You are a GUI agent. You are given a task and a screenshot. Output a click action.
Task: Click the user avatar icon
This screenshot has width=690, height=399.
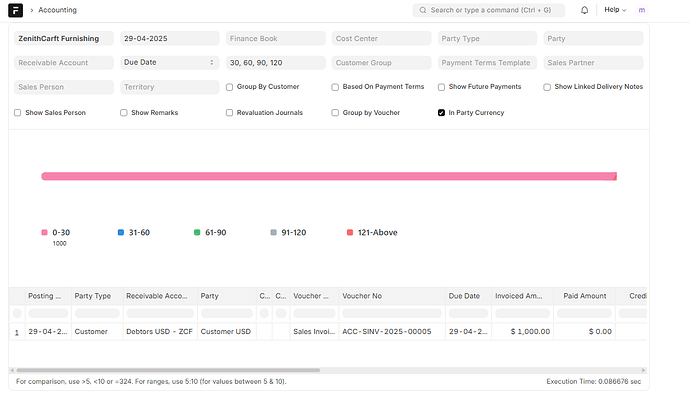[x=642, y=10]
